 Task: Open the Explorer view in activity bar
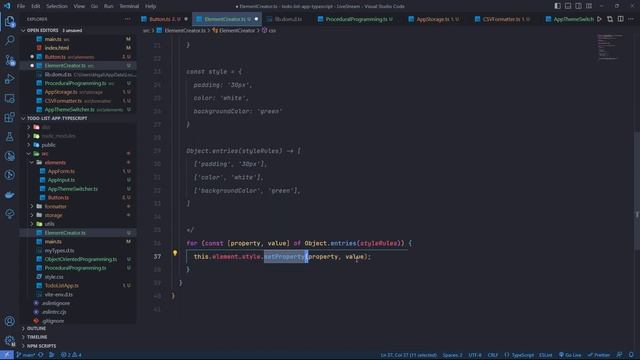9,21
